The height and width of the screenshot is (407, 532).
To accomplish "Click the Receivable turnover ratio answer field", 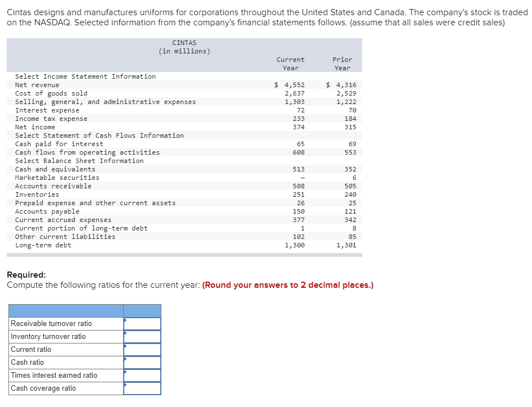I will pos(142,324).
